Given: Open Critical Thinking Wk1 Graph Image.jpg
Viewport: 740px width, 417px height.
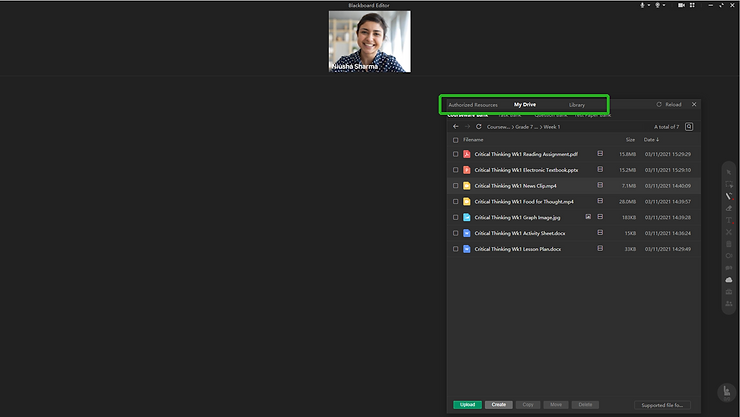Looking at the screenshot, I should click(518, 217).
